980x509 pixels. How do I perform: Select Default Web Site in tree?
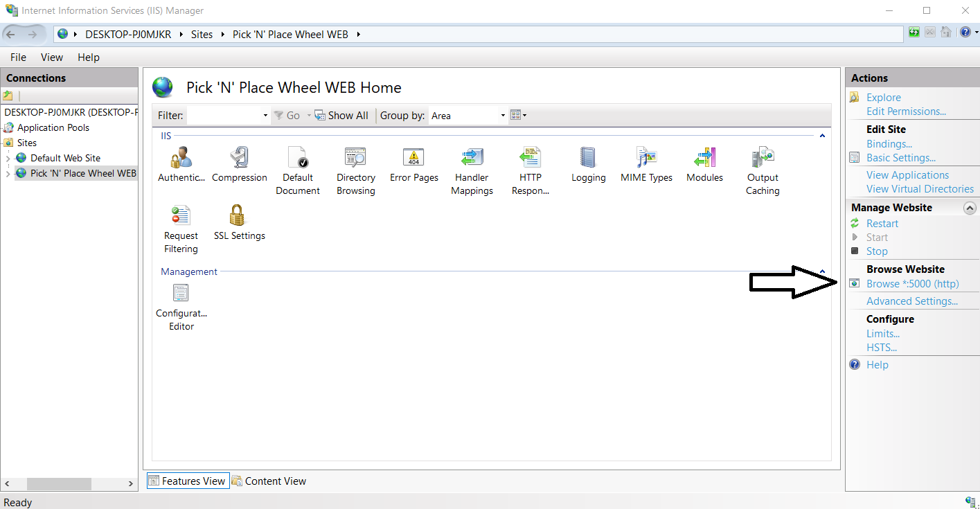tap(65, 158)
